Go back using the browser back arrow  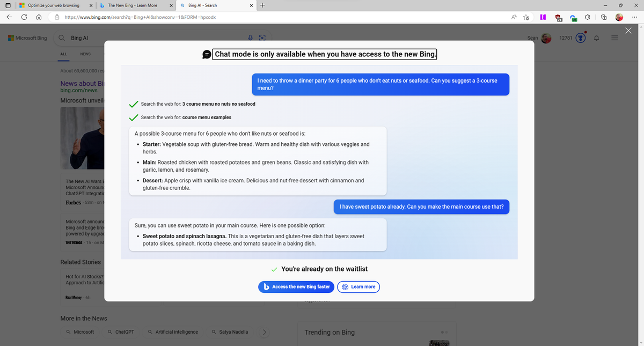[10, 17]
